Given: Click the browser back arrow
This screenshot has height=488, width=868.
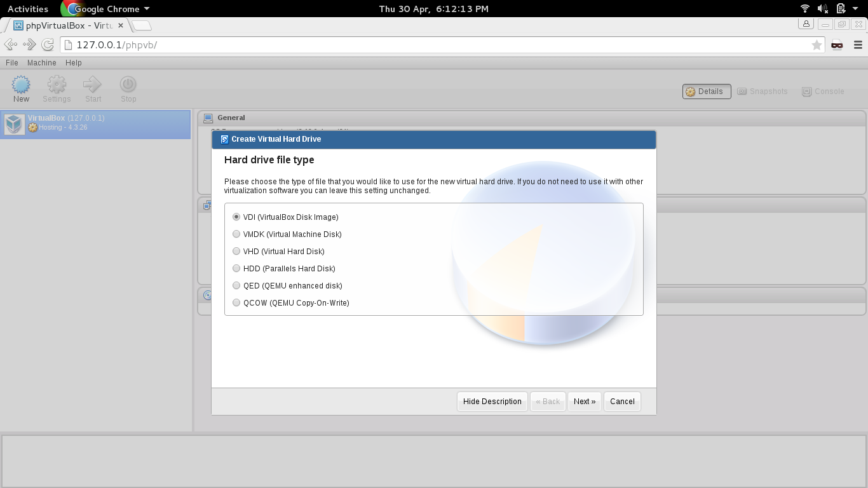Looking at the screenshot, I should coord(11,44).
